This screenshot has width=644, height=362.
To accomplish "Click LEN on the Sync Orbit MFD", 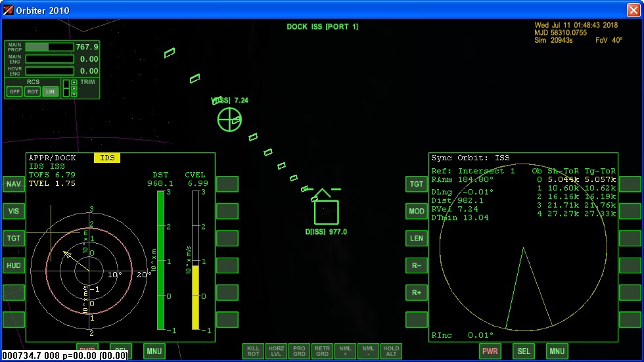I will click(x=416, y=238).
